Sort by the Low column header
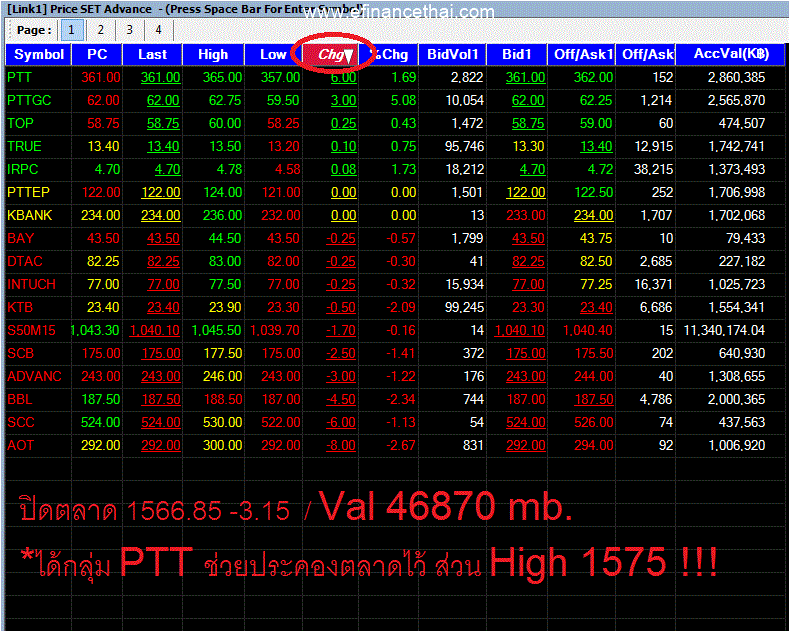The image size is (789, 631). pos(273,54)
